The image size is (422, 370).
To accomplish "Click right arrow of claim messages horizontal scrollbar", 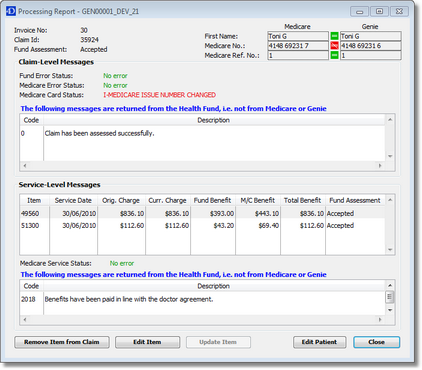I will click(x=380, y=166).
